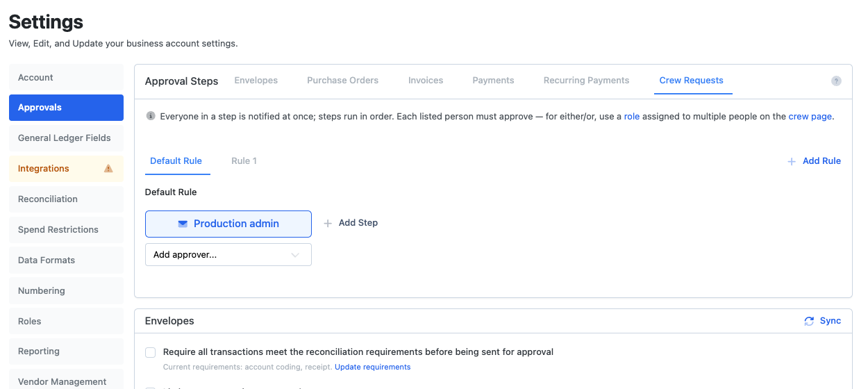Click the 'Default Rule' label above step
Viewport: 868px width, 389px height.
click(171, 192)
